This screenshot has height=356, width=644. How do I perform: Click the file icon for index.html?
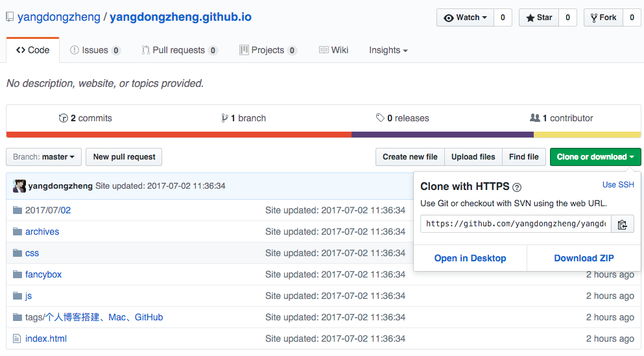17,338
